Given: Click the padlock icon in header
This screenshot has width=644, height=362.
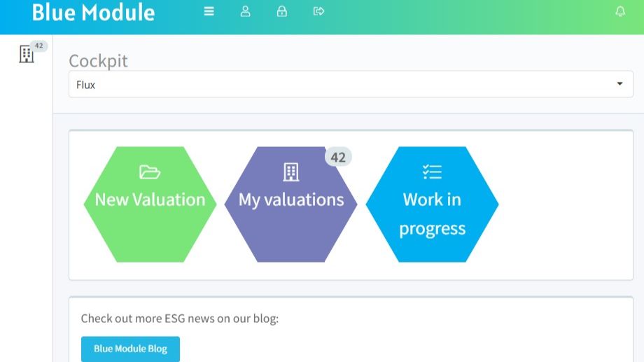Looking at the screenshot, I should [x=281, y=11].
